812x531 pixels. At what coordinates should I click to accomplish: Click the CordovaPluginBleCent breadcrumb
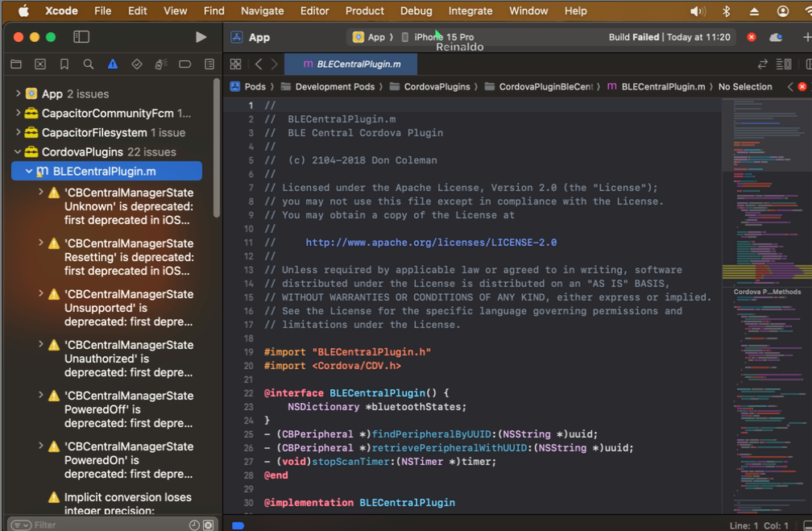(539, 86)
